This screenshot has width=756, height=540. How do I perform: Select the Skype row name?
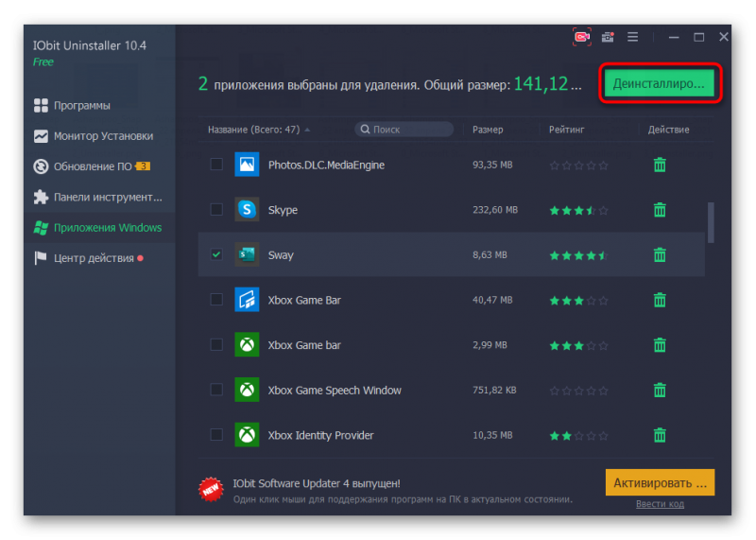[283, 210]
